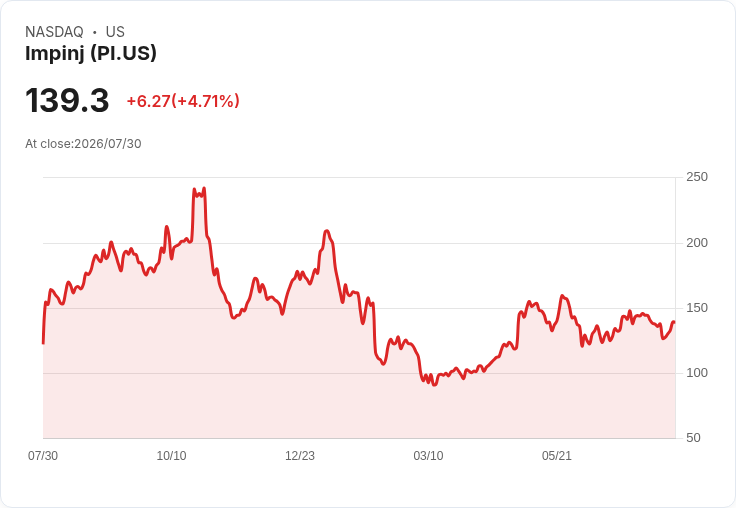Click the US market label
This screenshot has width=736, height=508.
point(115,31)
